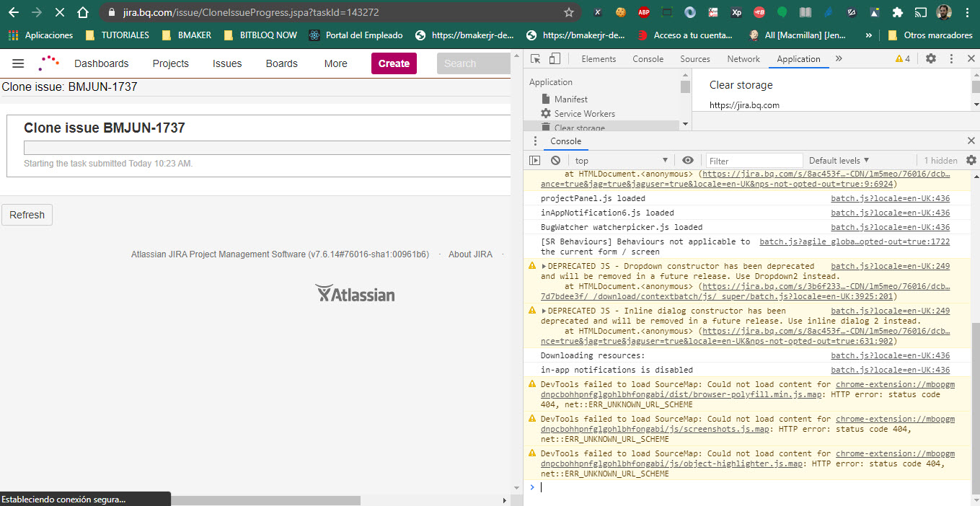Open the DevTools customize three-dot menu
This screenshot has width=980, height=506.
click(x=951, y=59)
